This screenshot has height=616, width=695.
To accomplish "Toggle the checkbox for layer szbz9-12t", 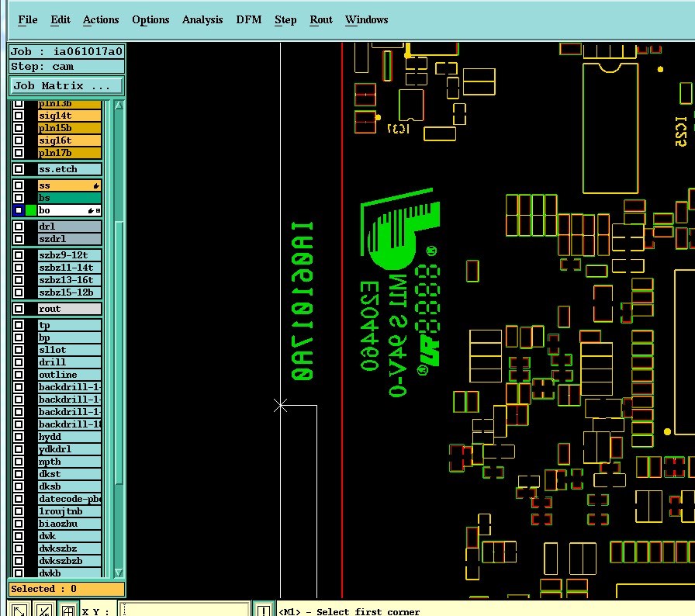I will click(19, 255).
